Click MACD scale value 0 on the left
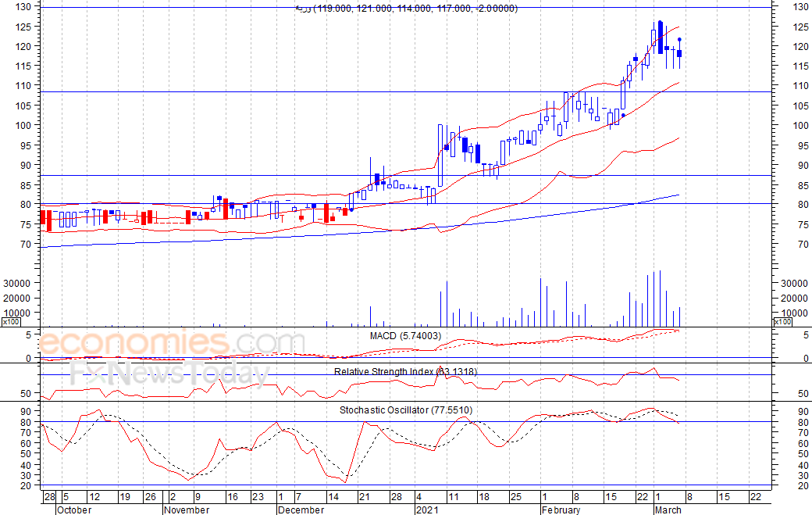This screenshot has height=515, width=812. pos(29,358)
